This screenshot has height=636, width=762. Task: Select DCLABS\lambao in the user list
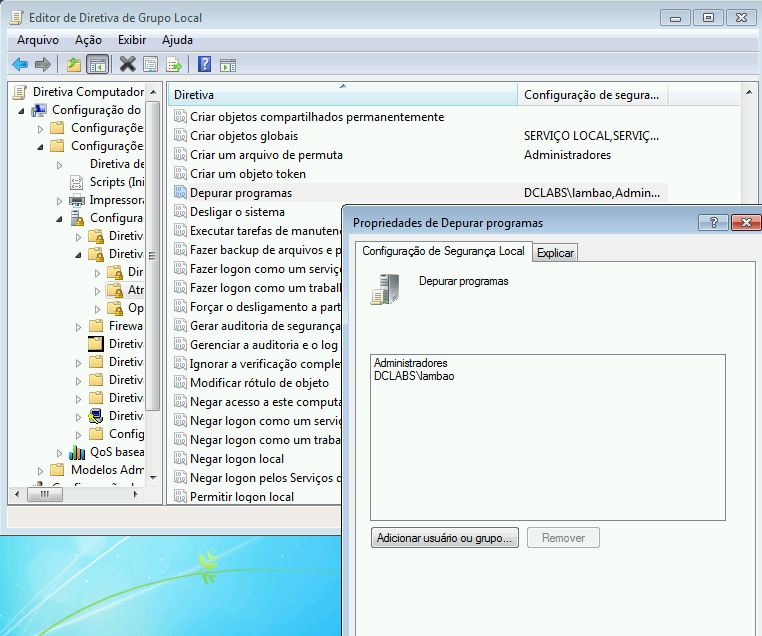414,376
